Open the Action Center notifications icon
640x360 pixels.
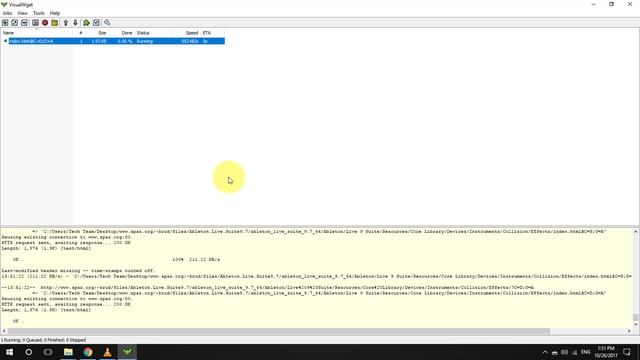(627, 352)
